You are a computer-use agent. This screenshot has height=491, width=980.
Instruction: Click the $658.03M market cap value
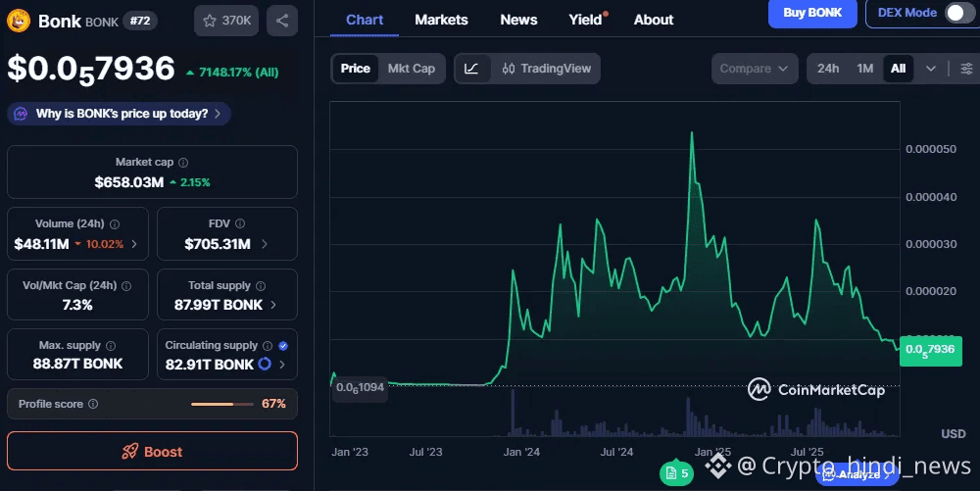point(128,182)
